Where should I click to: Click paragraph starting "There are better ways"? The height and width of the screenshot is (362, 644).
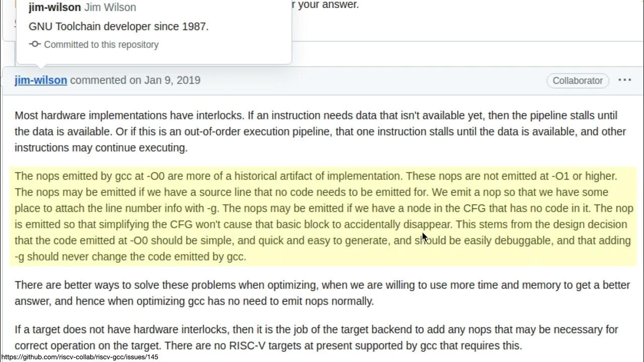click(322, 293)
